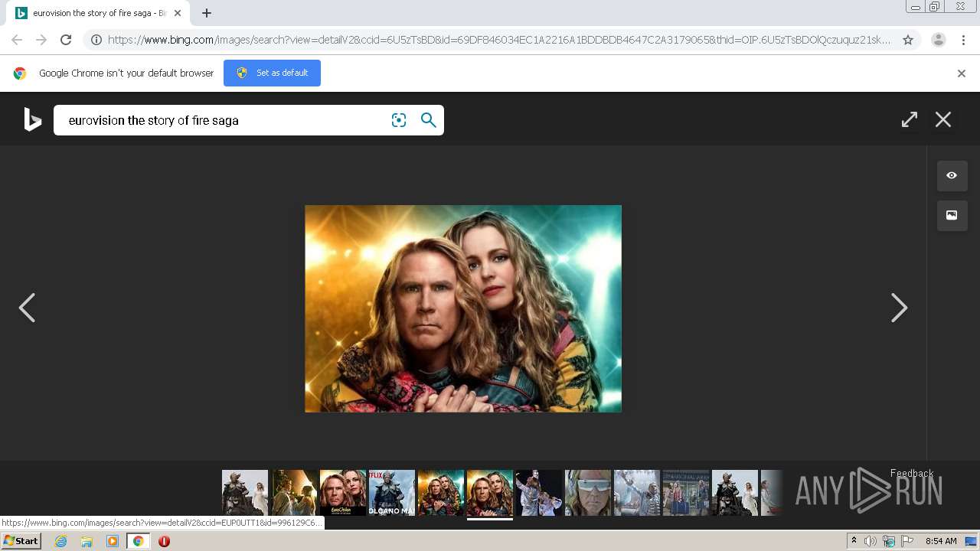Select thumbnail just left of underlined one
This screenshot has height=551, width=980.
pyautogui.click(x=441, y=493)
